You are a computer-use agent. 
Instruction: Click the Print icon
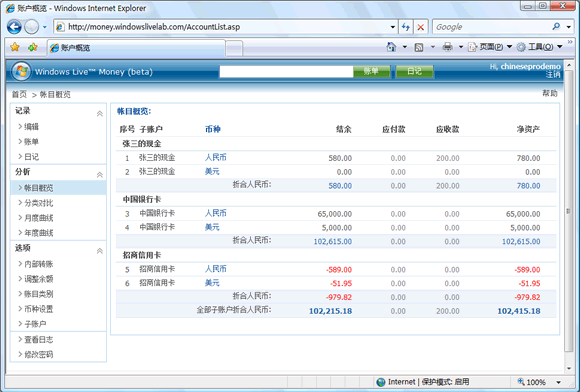click(448, 47)
